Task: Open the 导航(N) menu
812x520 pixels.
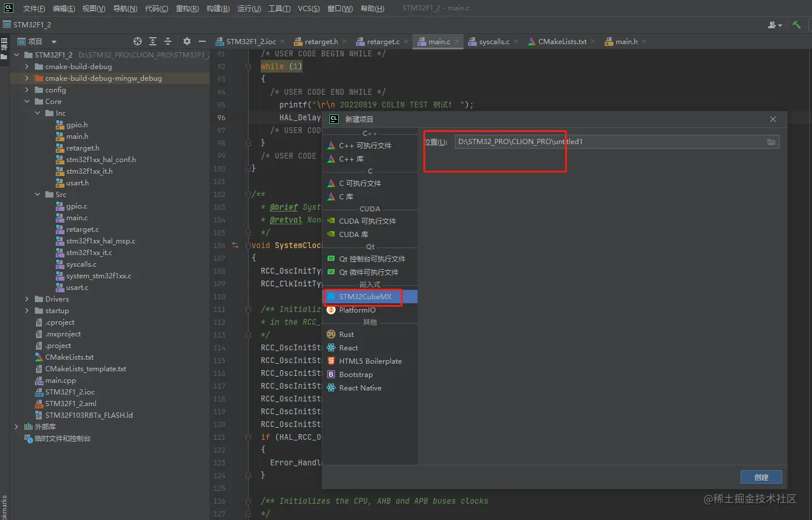Action: pos(125,8)
